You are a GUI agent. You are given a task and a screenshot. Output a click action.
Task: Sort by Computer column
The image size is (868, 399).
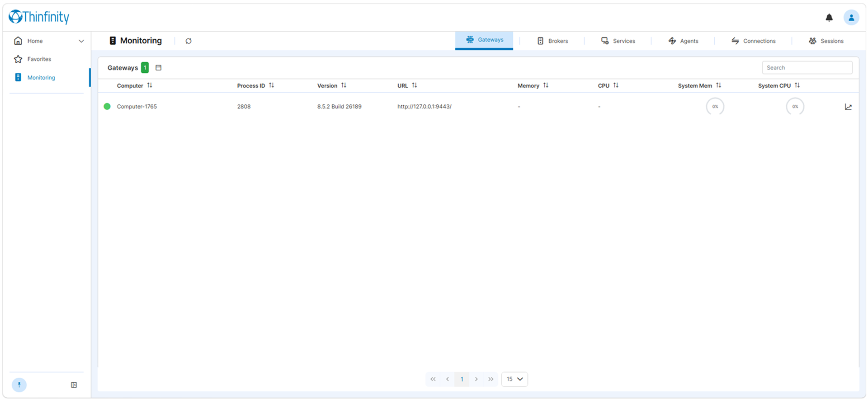pyautogui.click(x=150, y=85)
